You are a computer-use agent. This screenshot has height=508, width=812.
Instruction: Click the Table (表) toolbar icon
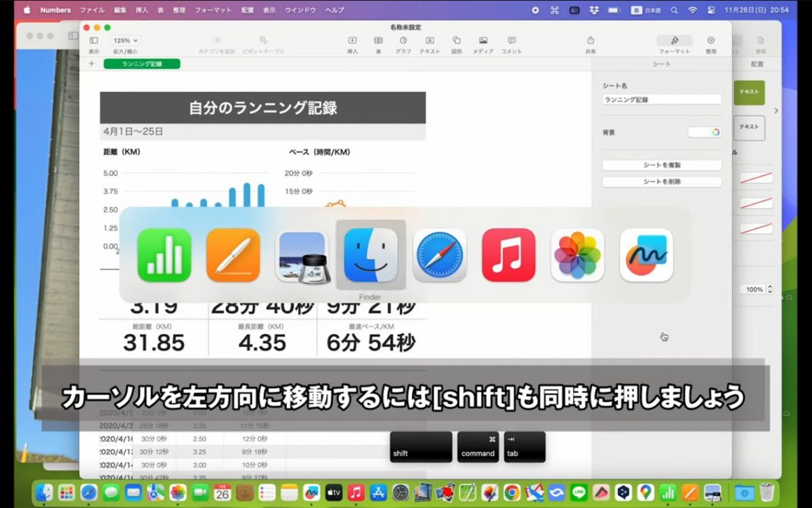378,41
